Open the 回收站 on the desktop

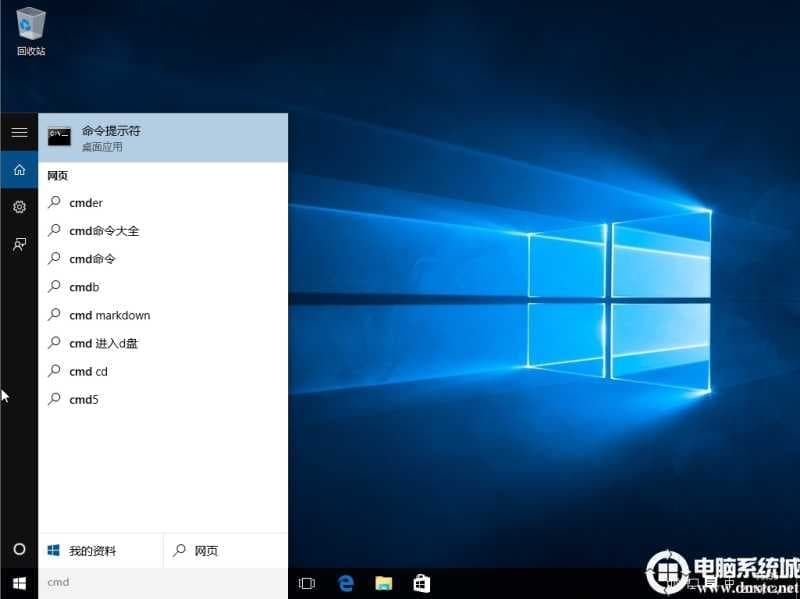pyautogui.click(x=30, y=28)
